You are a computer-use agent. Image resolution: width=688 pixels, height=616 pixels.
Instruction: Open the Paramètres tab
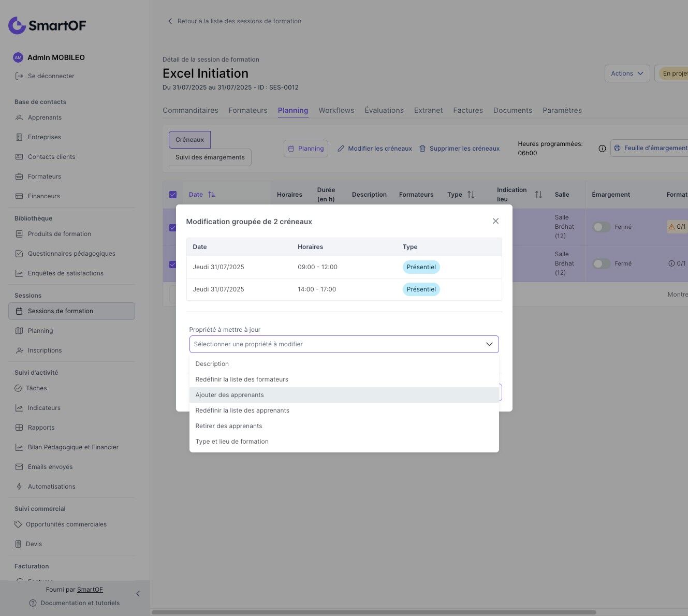[x=562, y=110]
